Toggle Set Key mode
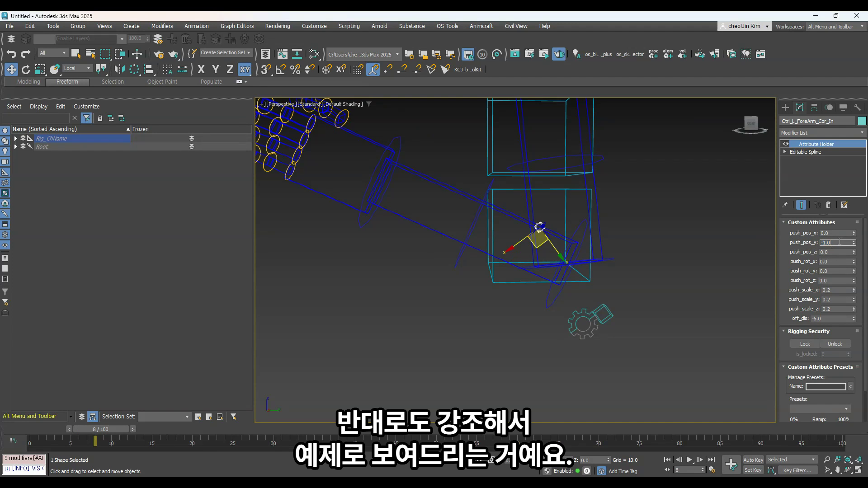 [x=753, y=470]
